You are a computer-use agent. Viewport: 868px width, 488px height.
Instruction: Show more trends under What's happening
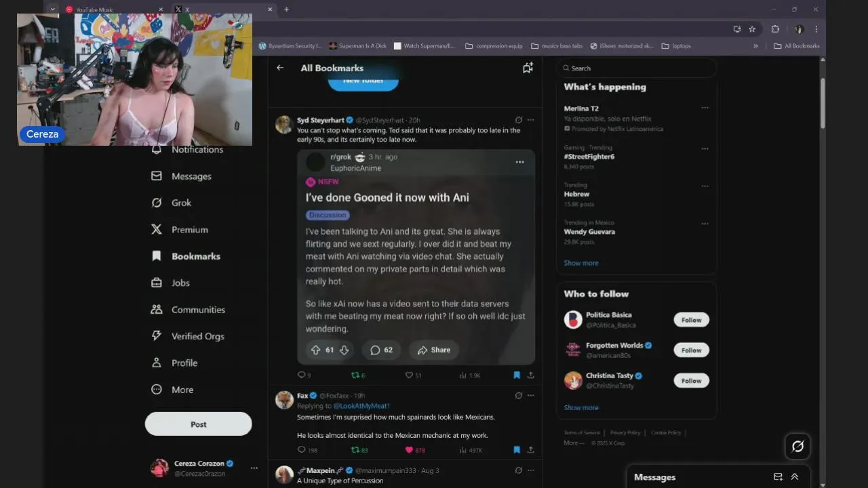coord(581,263)
